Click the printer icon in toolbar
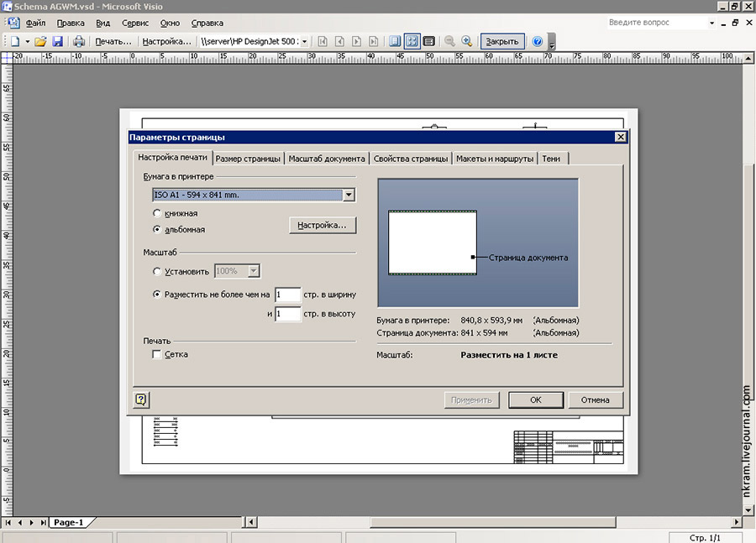 (79, 41)
